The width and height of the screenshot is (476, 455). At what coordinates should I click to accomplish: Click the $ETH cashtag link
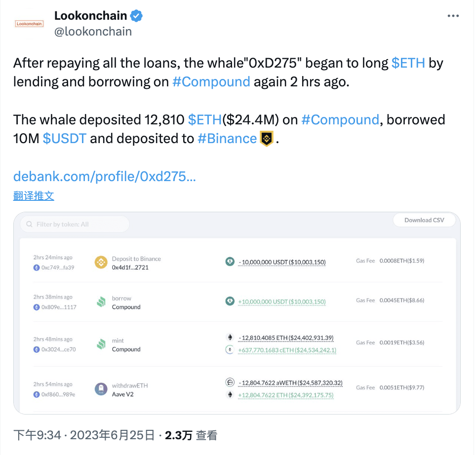(408, 63)
